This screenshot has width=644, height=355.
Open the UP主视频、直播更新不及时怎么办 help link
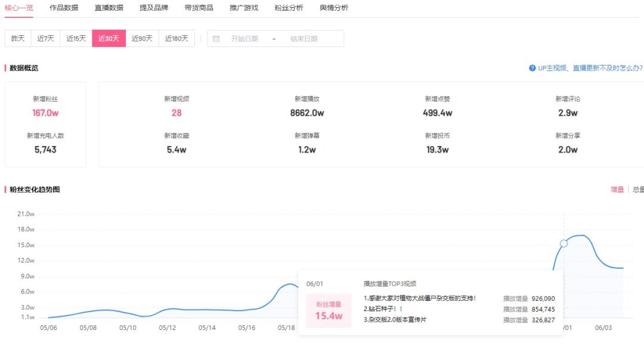pyautogui.click(x=590, y=68)
